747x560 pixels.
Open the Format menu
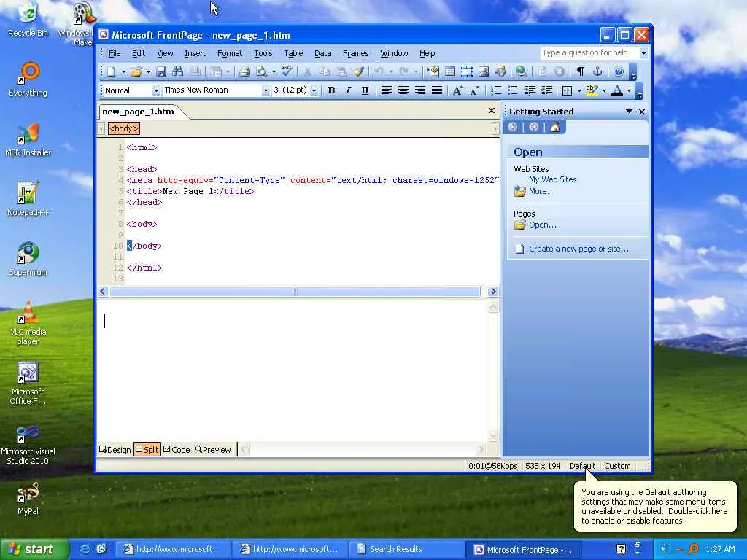pos(230,53)
